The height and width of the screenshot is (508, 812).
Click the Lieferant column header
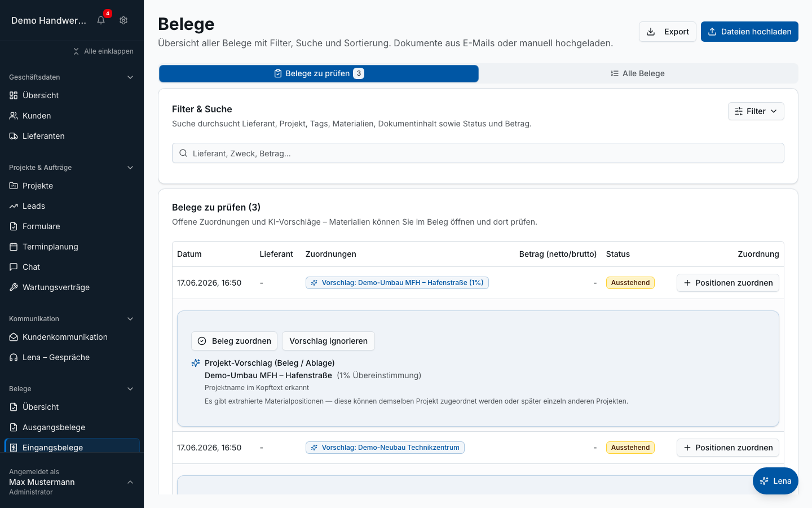[276, 254]
